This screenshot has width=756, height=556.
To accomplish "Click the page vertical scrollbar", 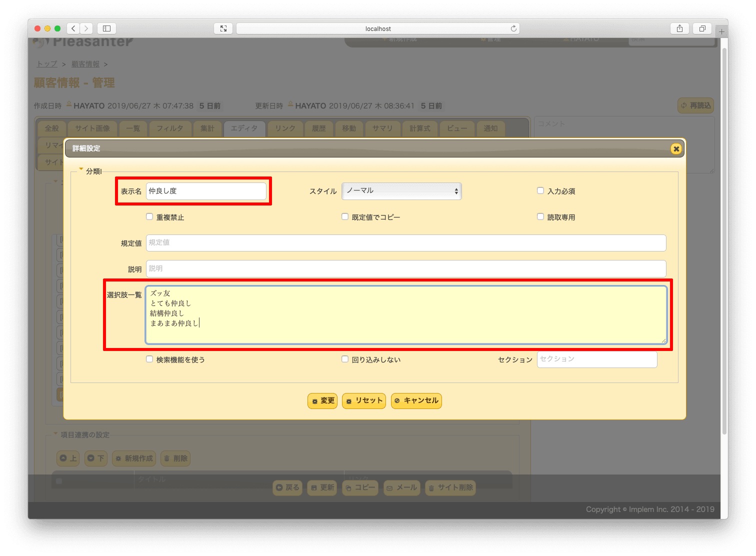I will pos(724,241).
